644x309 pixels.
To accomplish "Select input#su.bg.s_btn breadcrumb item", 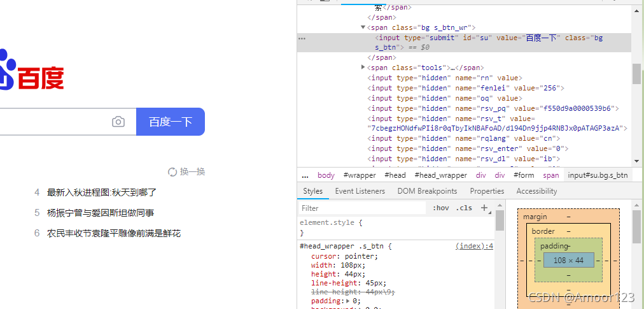I will click(598, 175).
